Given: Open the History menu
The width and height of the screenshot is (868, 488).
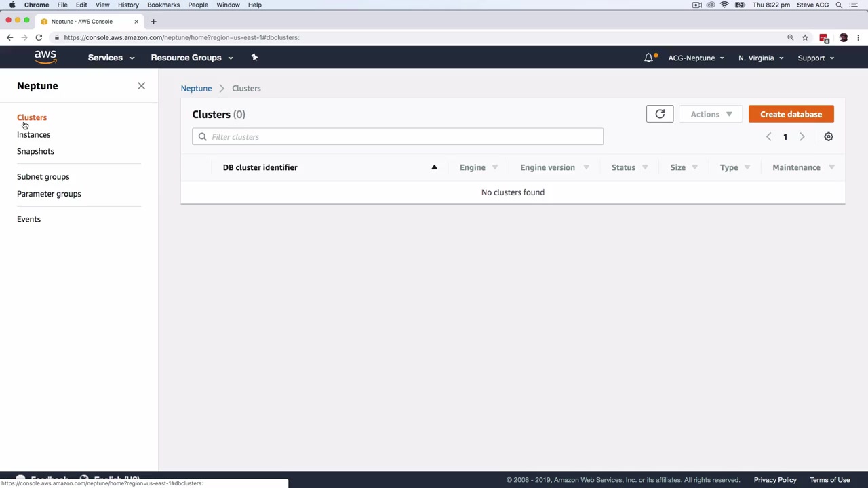Looking at the screenshot, I should point(128,5).
